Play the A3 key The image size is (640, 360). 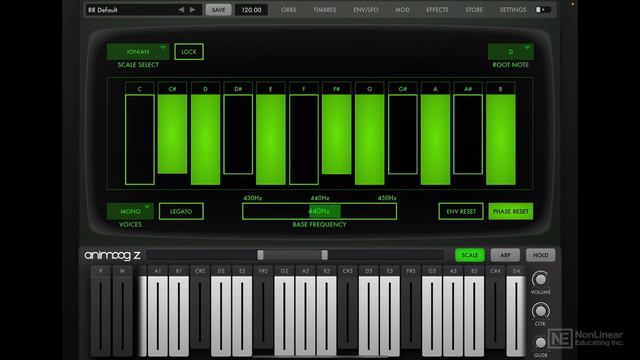click(x=453, y=315)
